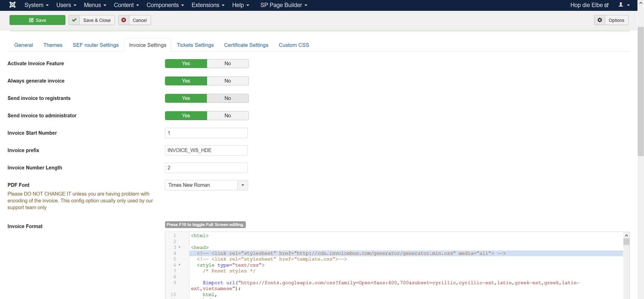This screenshot has width=644, height=299.
Task: Click the green checkmark Save & Close icon
Action: click(x=74, y=20)
